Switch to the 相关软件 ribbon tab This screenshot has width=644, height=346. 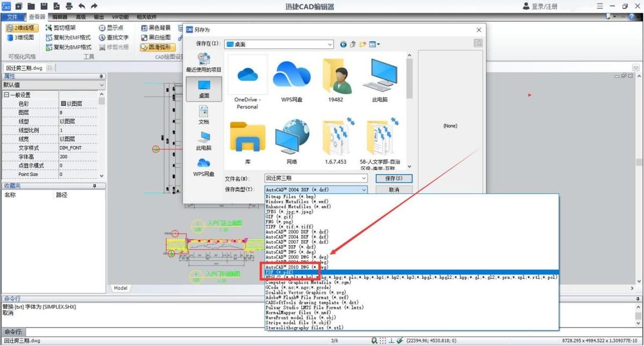coord(146,17)
